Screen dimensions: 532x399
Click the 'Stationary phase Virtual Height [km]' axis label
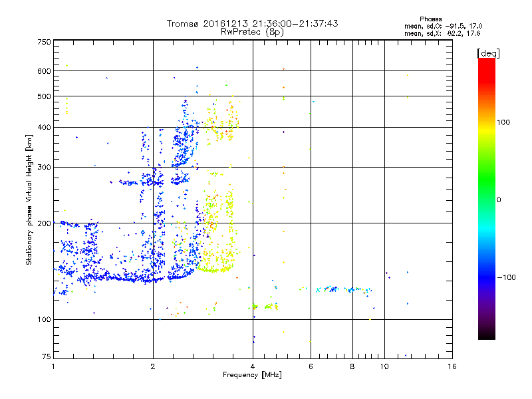29,200
